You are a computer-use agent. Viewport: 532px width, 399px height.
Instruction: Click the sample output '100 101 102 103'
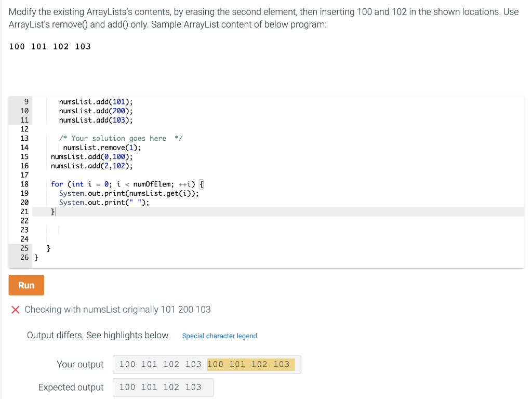50,46
